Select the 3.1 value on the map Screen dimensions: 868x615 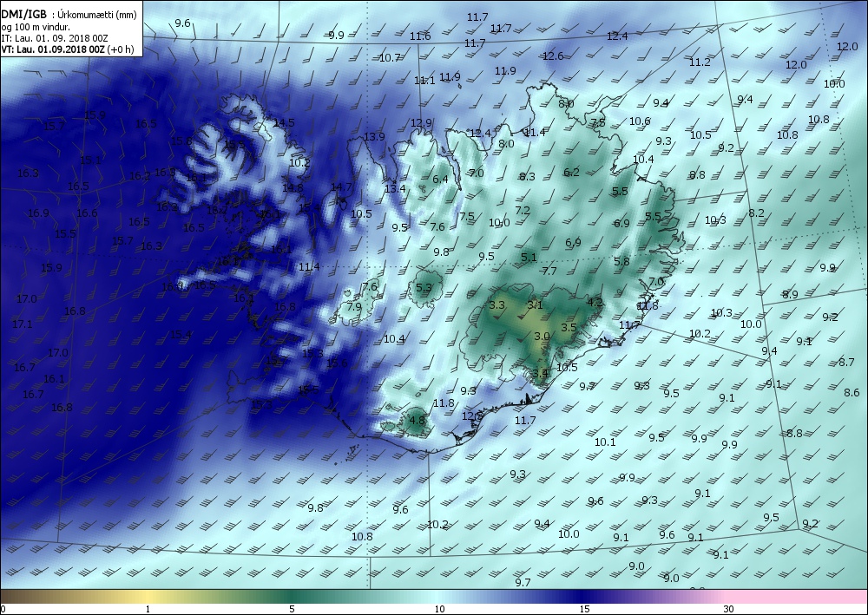[x=535, y=304]
